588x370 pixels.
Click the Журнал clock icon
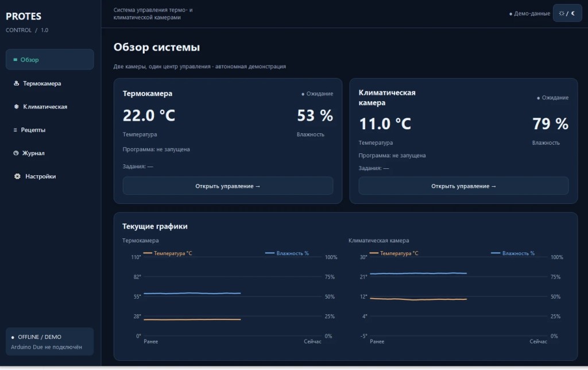[16, 153]
